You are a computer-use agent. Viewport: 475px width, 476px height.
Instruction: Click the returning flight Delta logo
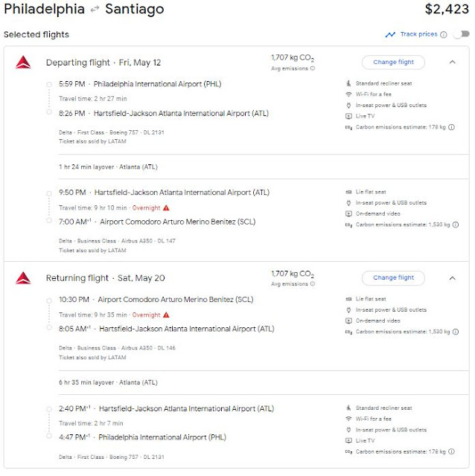pyautogui.click(x=22, y=278)
